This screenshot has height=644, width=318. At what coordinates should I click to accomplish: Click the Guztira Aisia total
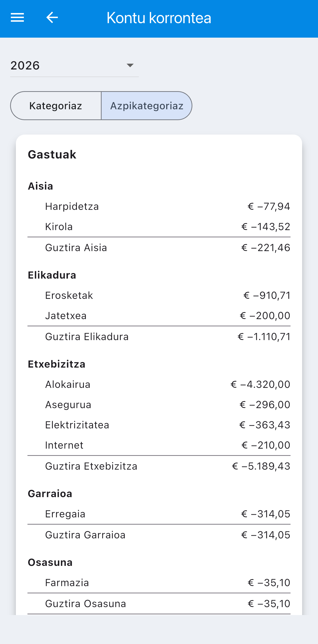(x=159, y=248)
